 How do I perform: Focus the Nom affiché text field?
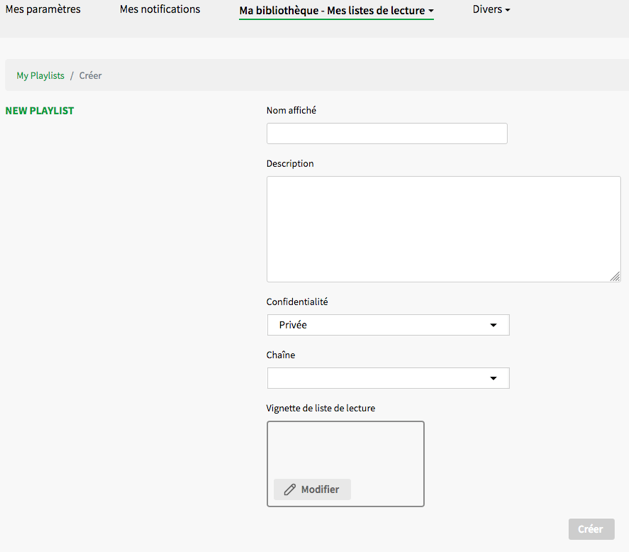(x=386, y=134)
